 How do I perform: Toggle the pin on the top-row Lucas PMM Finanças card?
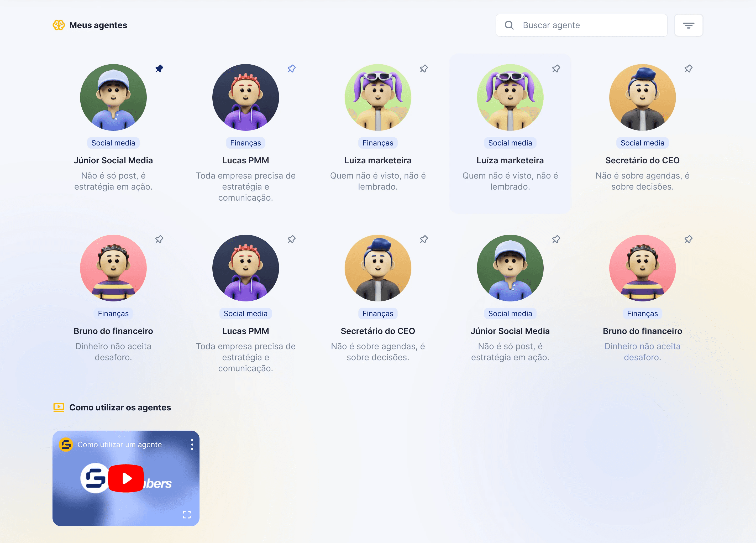291,69
